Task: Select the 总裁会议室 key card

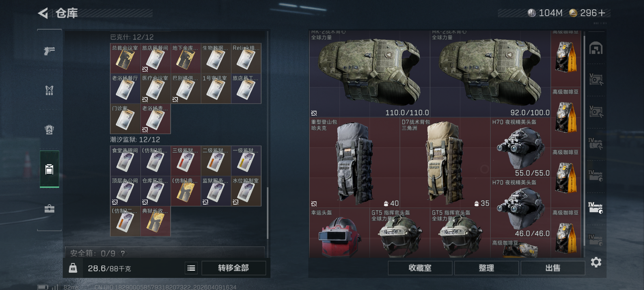Action: pos(125,58)
